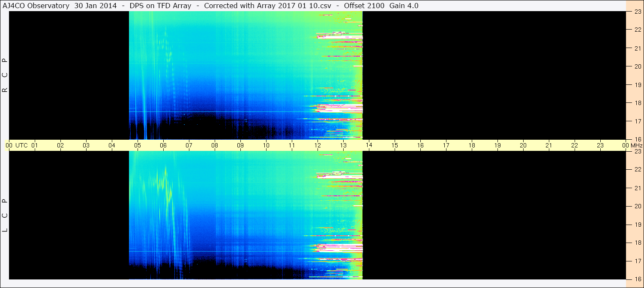Click hour '01' on the UTC time axis
Image resolution: width=644 pixels, height=288 pixels.
coord(35,145)
